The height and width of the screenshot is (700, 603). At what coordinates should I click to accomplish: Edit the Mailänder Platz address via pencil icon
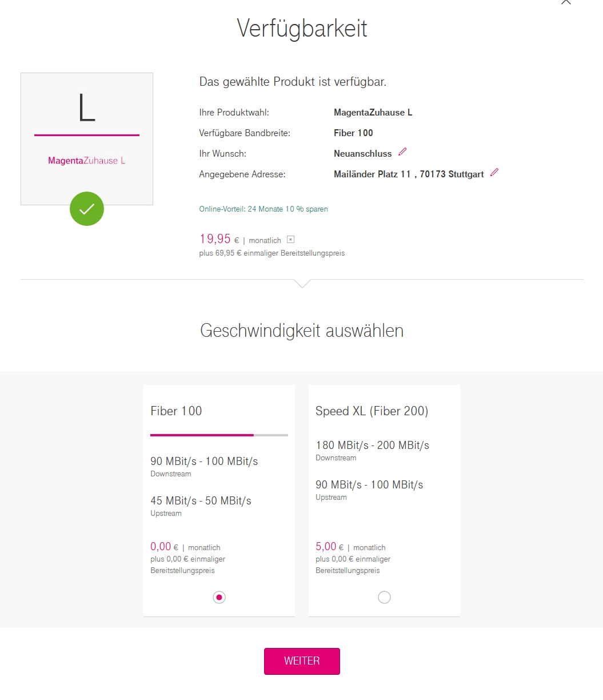[x=494, y=172]
